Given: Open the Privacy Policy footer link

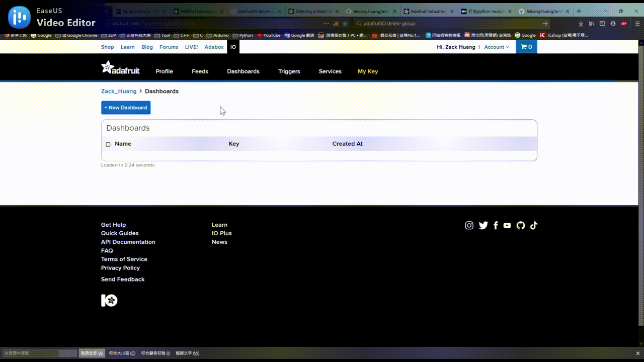Looking at the screenshot, I should click(120, 268).
